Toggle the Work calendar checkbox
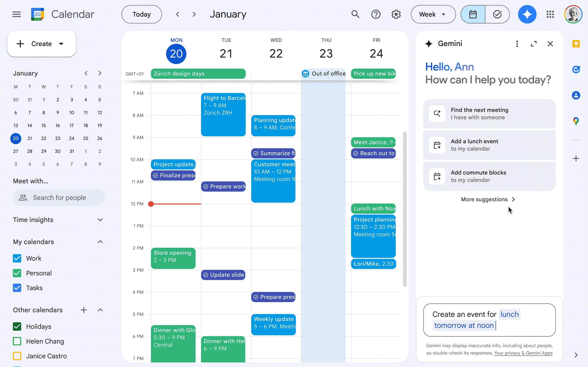This screenshot has height=367, width=588. click(x=17, y=258)
